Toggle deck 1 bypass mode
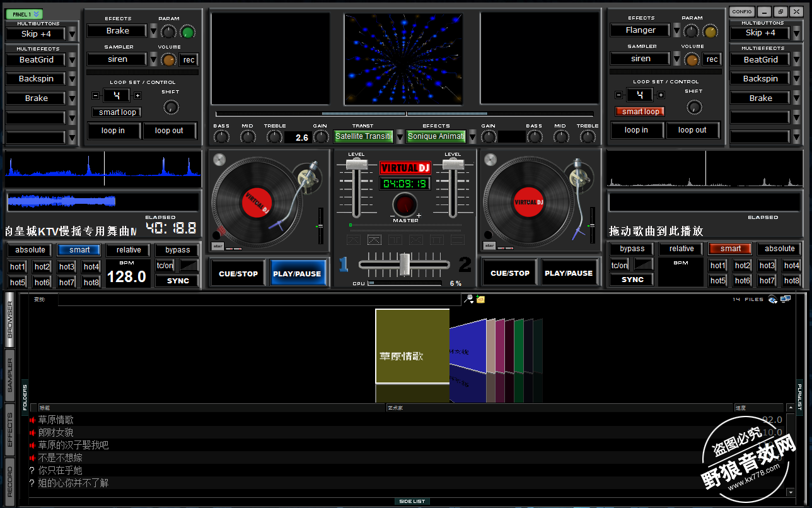812x508 pixels. (x=178, y=250)
